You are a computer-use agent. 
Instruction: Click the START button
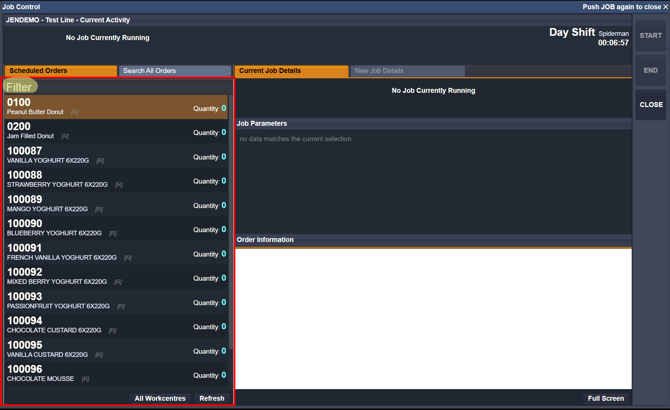650,36
